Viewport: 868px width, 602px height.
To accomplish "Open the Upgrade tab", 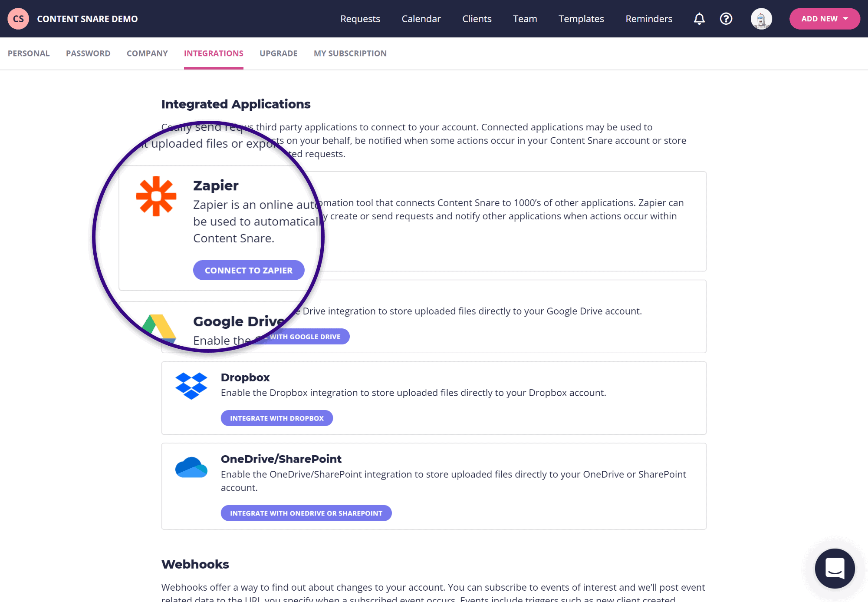I will click(279, 53).
